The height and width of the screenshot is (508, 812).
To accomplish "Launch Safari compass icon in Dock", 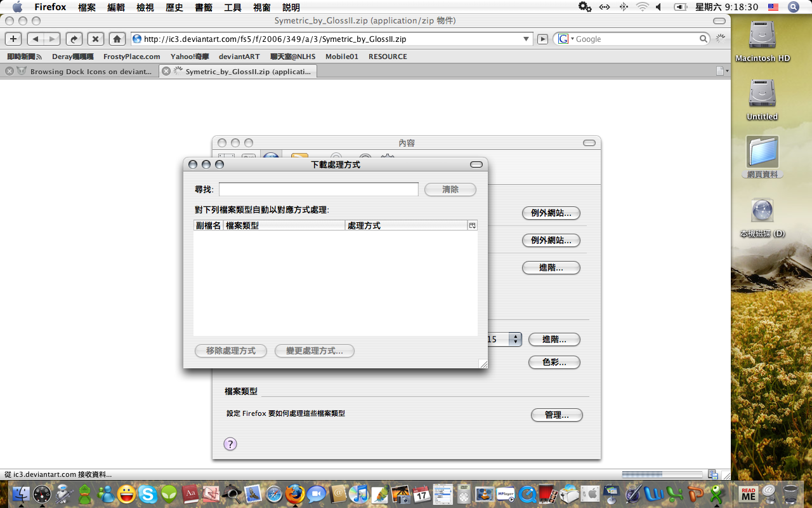I will (274, 494).
